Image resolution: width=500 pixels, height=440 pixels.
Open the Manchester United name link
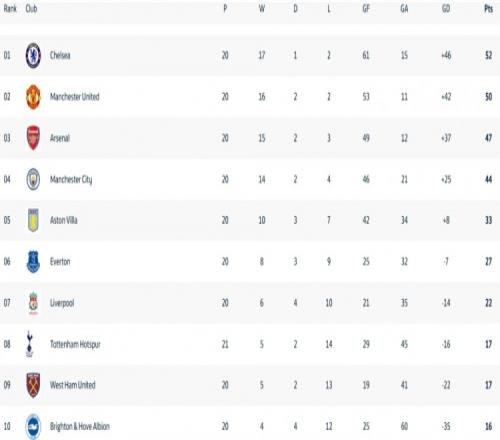(x=75, y=97)
